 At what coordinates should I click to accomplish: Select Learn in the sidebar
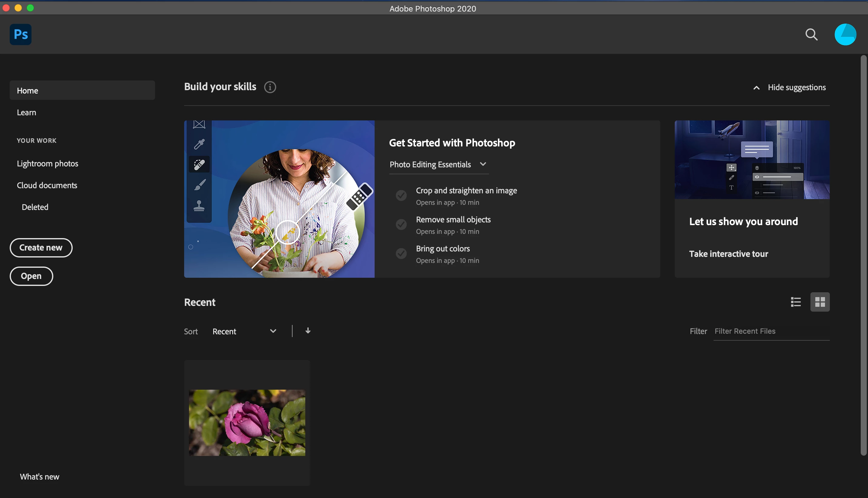click(x=26, y=113)
